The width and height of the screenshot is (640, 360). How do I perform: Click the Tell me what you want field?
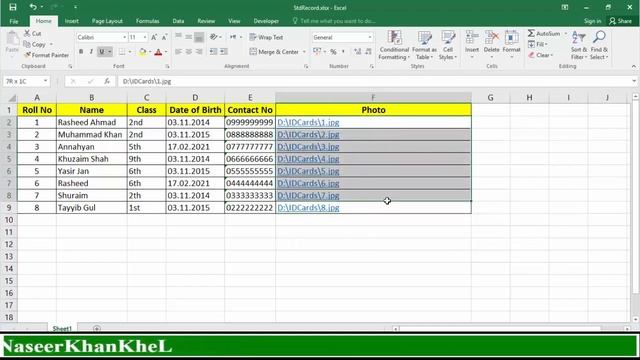(334, 21)
